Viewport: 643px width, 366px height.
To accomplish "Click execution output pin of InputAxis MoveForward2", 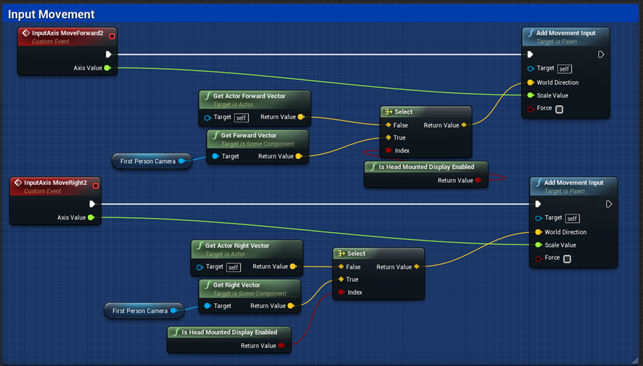I will tap(108, 54).
